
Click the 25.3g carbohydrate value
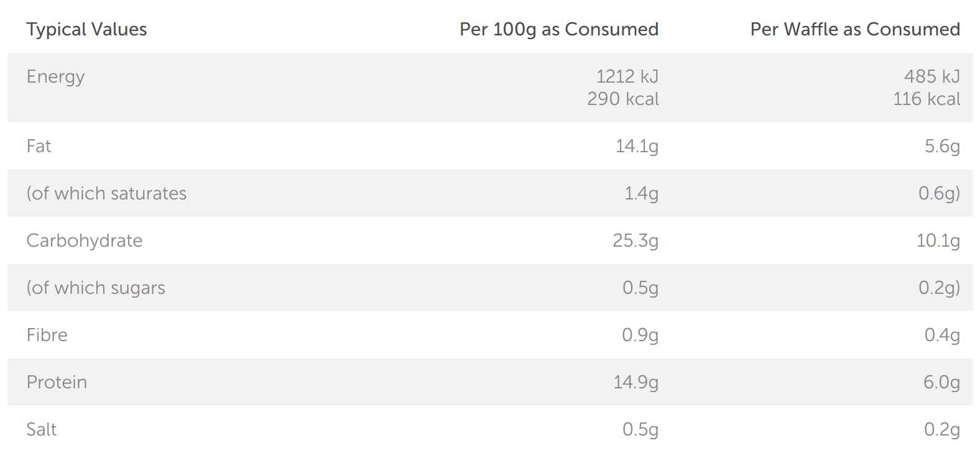635,240
